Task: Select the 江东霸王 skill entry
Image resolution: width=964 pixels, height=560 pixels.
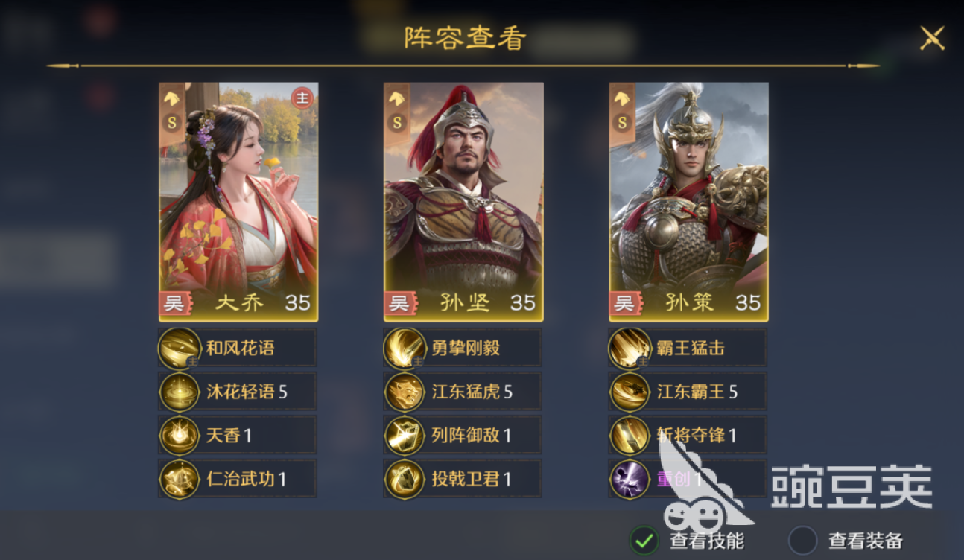Action: coord(688,392)
